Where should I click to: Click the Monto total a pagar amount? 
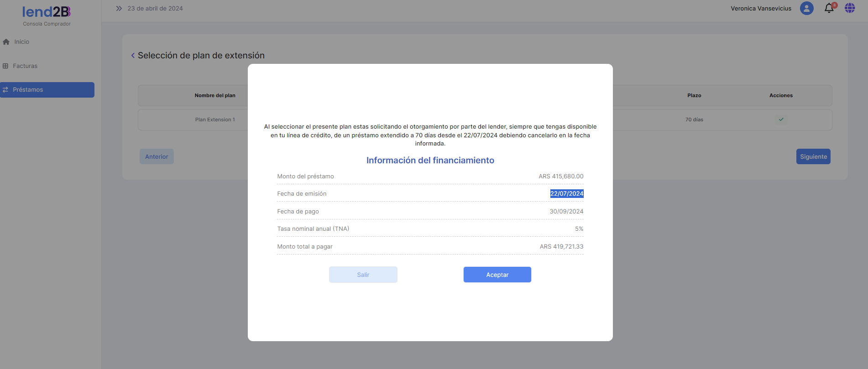(561, 247)
